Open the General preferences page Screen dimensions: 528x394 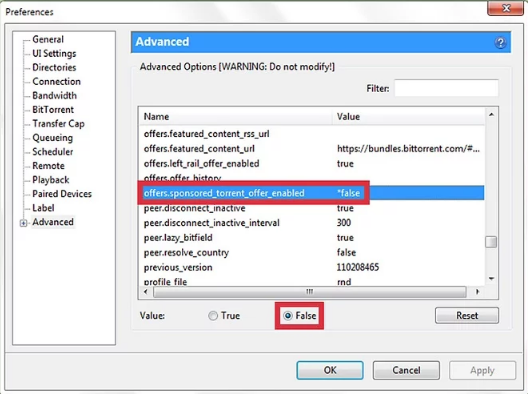tap(48, 39)
